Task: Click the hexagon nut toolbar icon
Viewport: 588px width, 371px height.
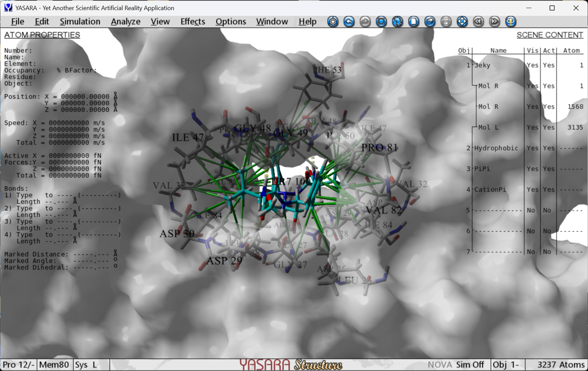Action: tap(332, 21)
